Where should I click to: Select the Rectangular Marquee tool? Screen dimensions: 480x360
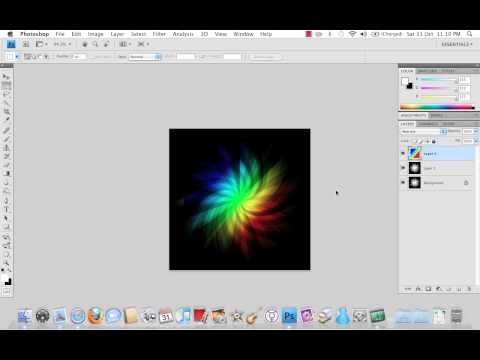pos(6,85)
